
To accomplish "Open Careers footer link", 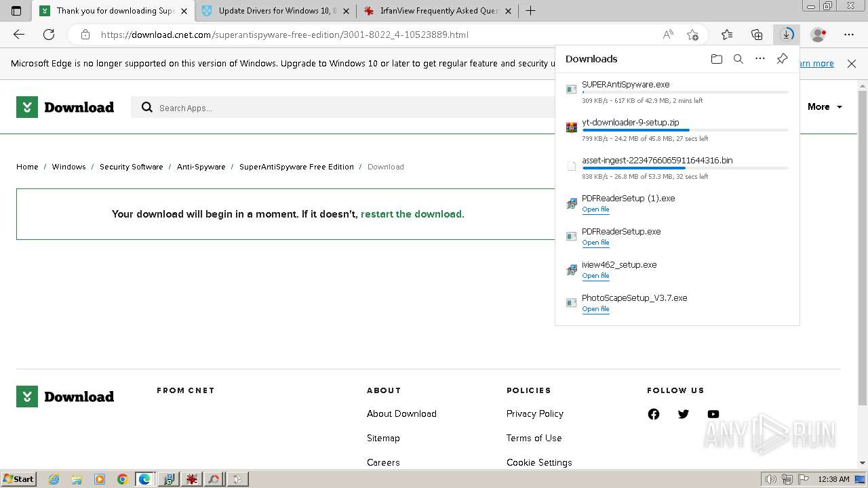I will coord(383,463).
